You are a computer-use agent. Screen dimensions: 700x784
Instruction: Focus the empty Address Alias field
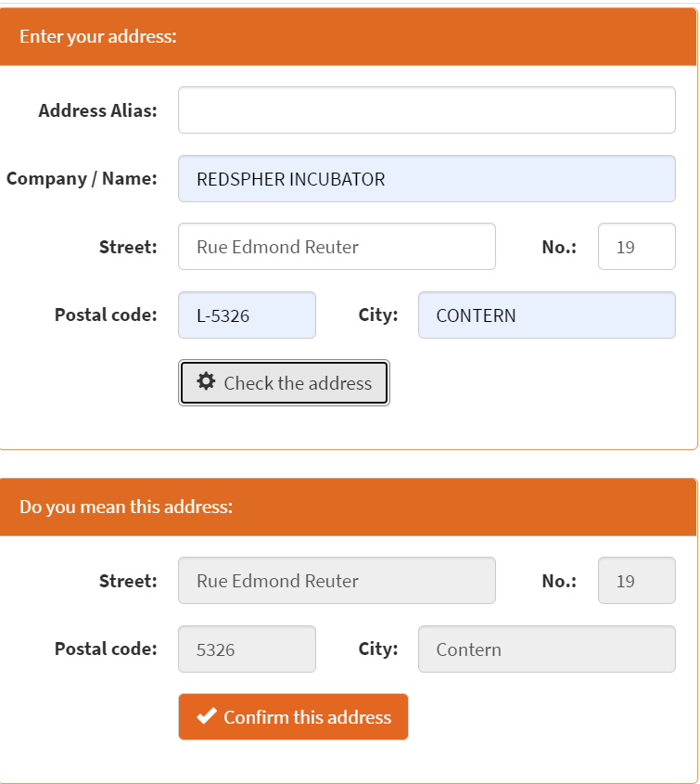coord(426,110)
